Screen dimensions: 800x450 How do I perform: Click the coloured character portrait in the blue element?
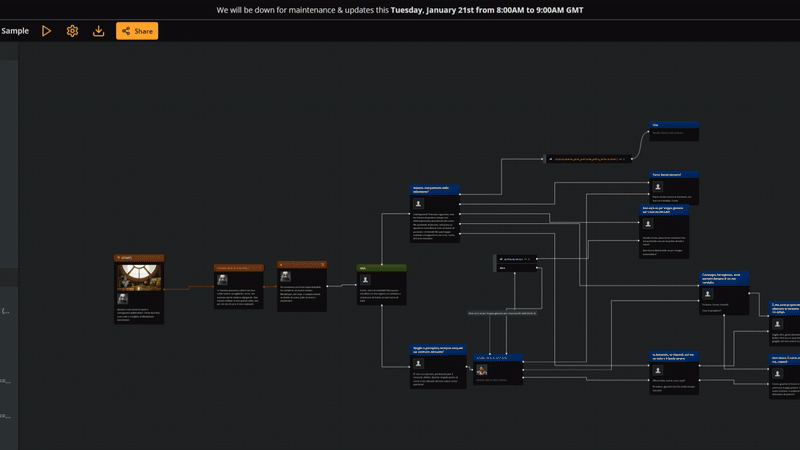point(482,370)
